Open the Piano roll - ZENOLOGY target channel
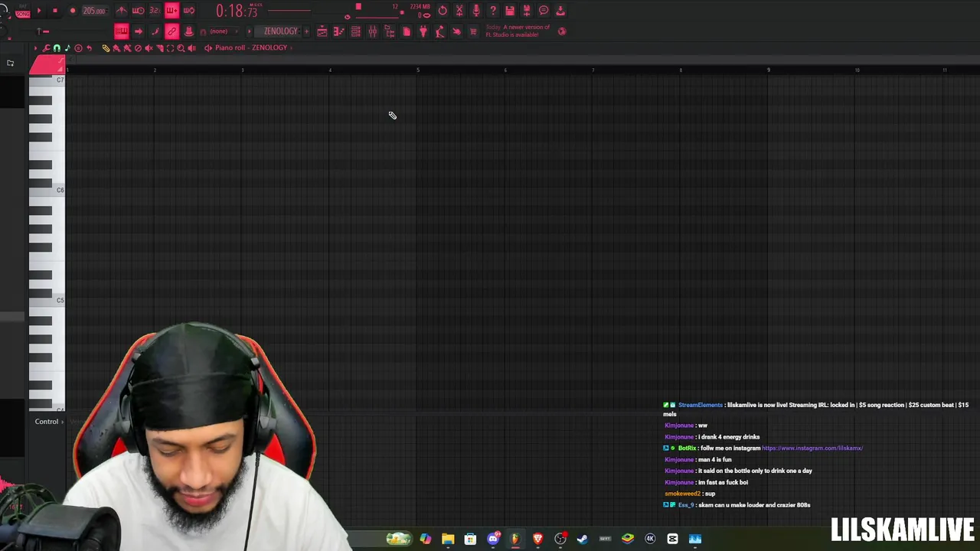Screen dimensions: 980x551 pyautogui.click(x=251, y=47)
